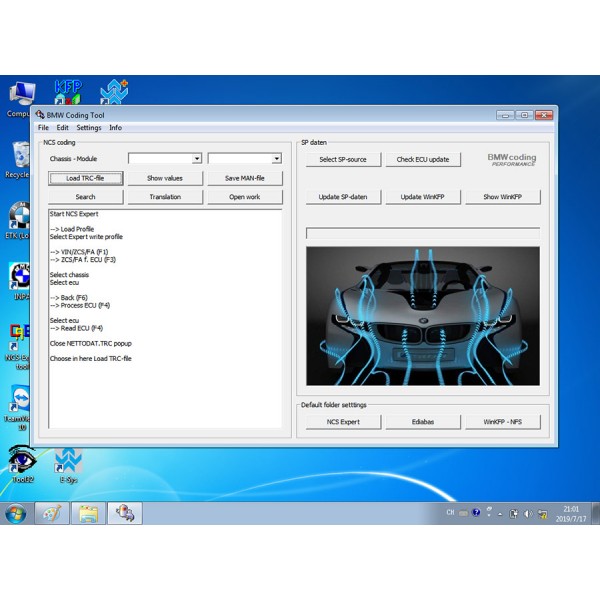600x600 pixels.
Task: Click the network tray icon
Action: [x=542, y=514]
